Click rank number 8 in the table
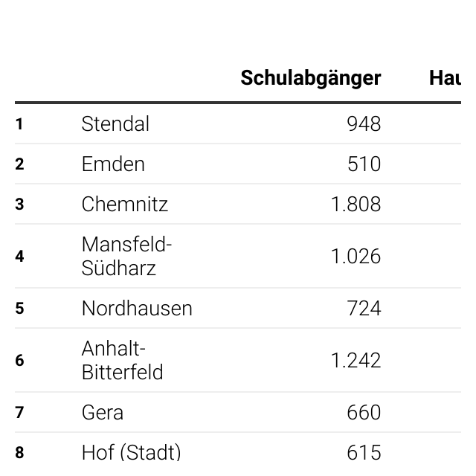This screenshot has height=476, width=476. (19, 453)
